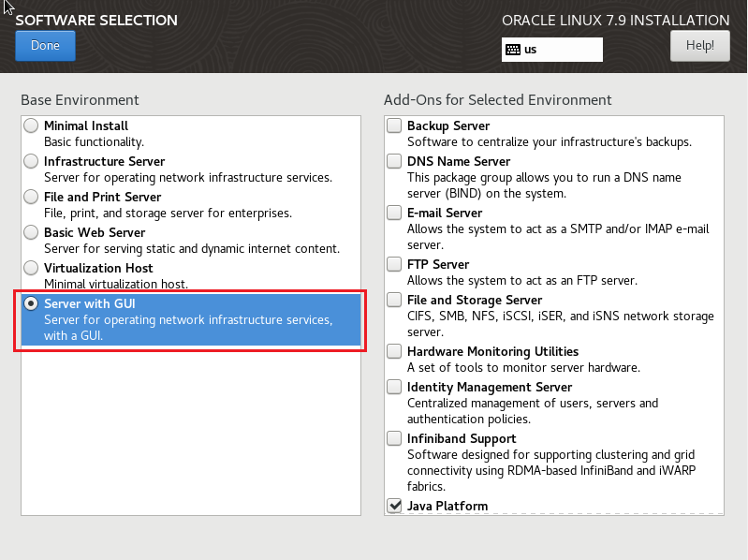Enable the E-mail Server add-on checkbox
Image resolution: width=748 pixels, height=560 pixels.
click(x=394, y=213)
